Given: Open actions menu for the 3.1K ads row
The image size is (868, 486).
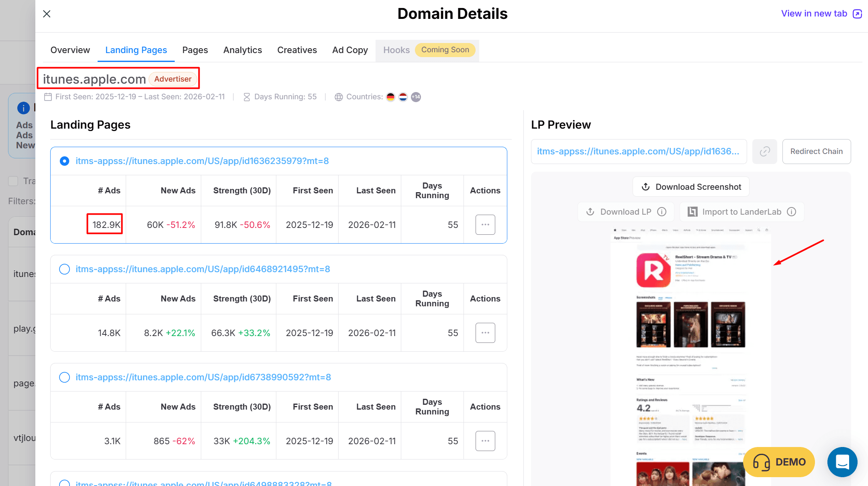Looking at the screenshot, I should 485,441.
